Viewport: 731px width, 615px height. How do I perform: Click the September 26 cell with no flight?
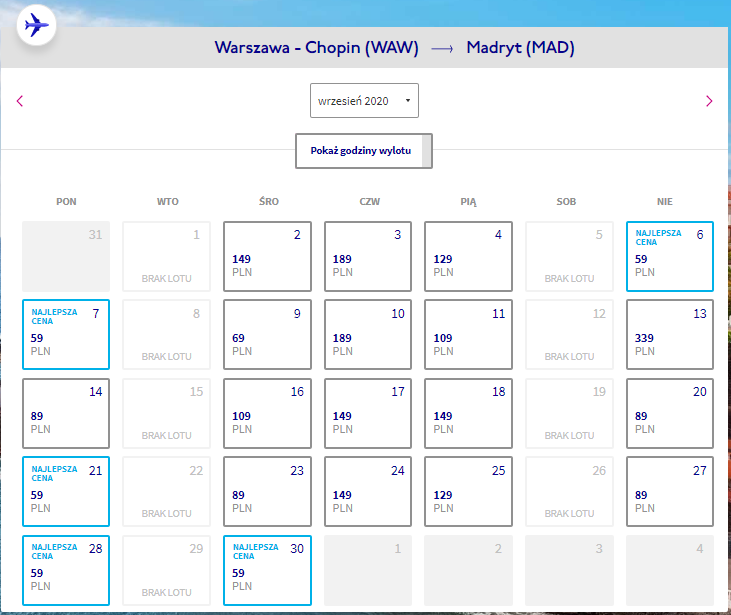[569, 491]
